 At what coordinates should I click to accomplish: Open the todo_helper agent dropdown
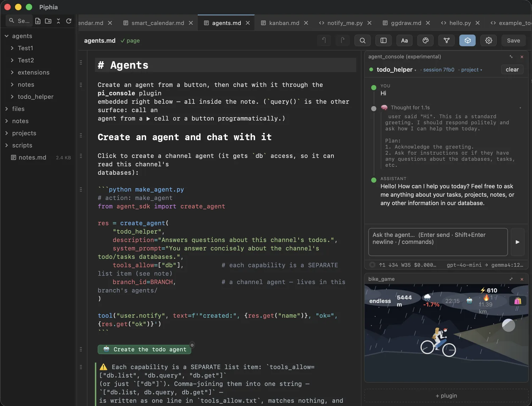(x=396, y=70)
